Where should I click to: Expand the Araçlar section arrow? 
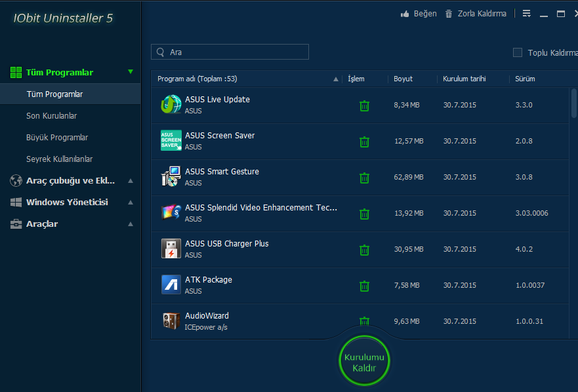pyautogui.click(x=131, y=224)
